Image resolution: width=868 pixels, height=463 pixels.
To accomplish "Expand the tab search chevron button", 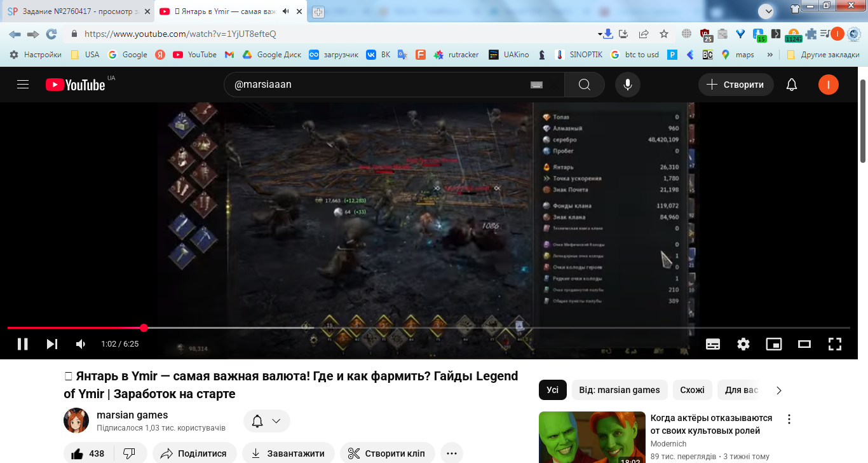I will (766, 11).
